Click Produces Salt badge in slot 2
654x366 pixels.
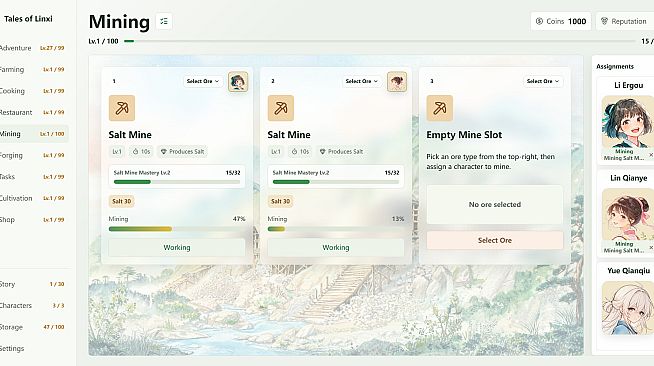[341, 152]
